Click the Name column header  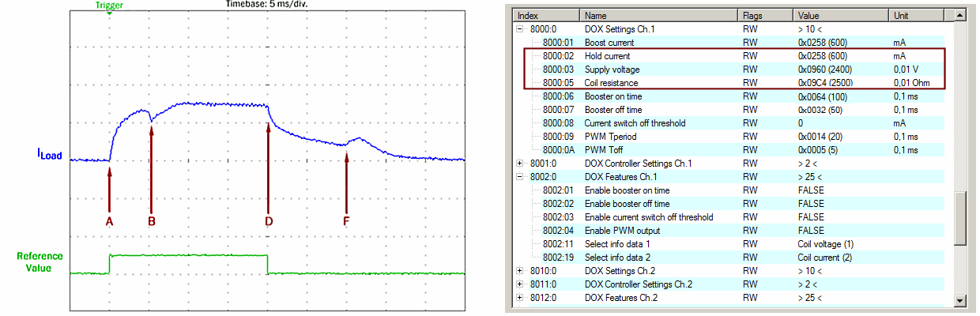(x=659, y=15)
